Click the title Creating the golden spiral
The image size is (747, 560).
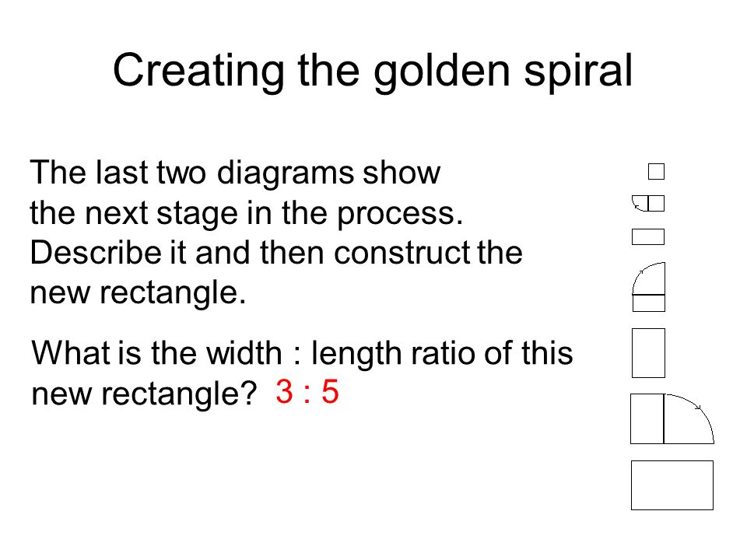point(373,72)
